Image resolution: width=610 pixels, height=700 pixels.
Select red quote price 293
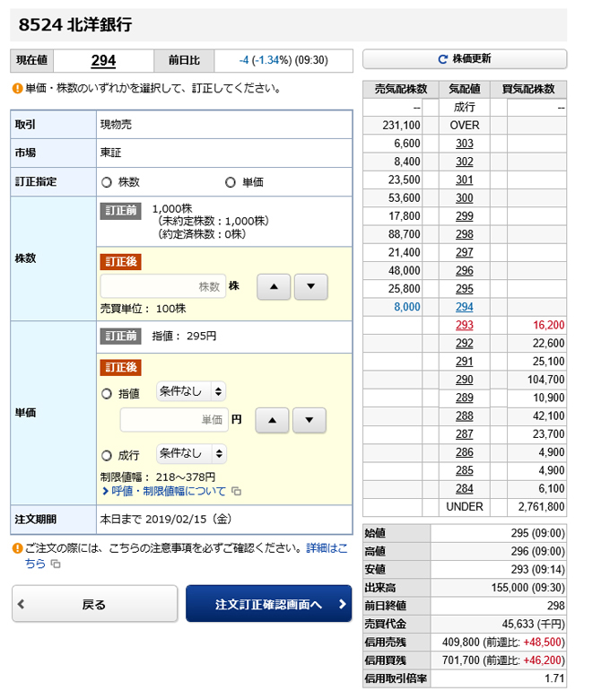[x=464, y=325]
